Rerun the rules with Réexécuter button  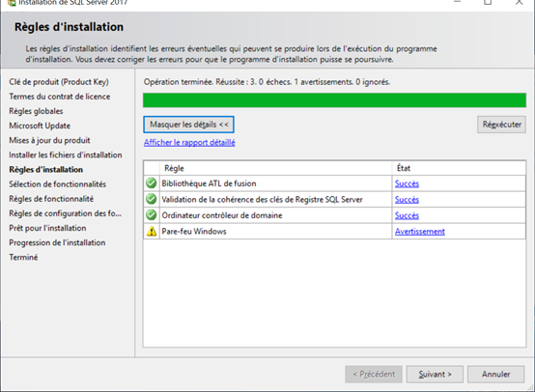tap(501, 125)
